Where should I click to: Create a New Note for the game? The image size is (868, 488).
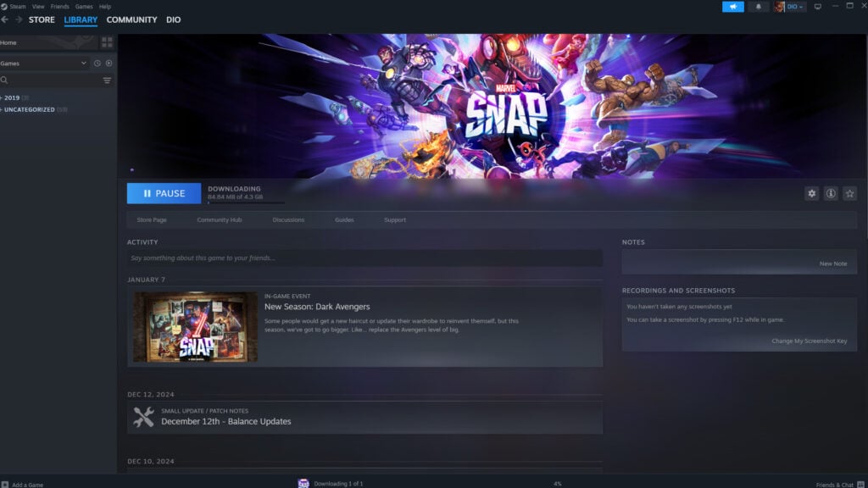coord(835,263)
